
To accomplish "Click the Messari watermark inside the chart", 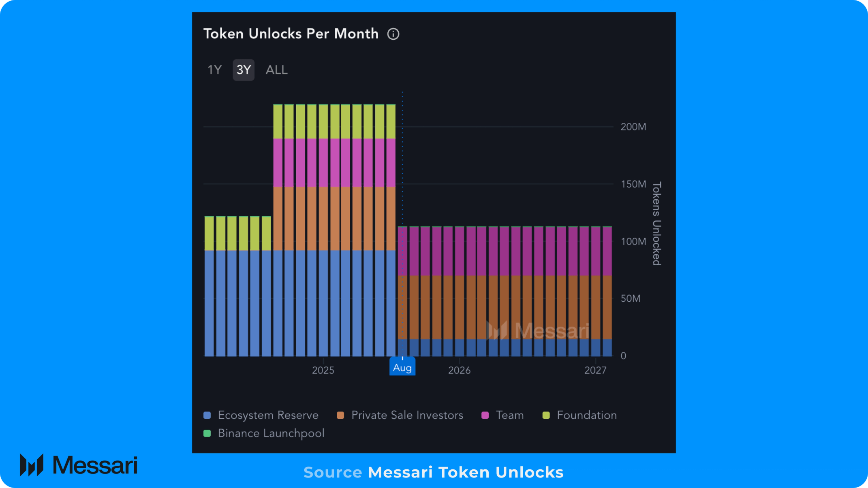I will [538, 330].
